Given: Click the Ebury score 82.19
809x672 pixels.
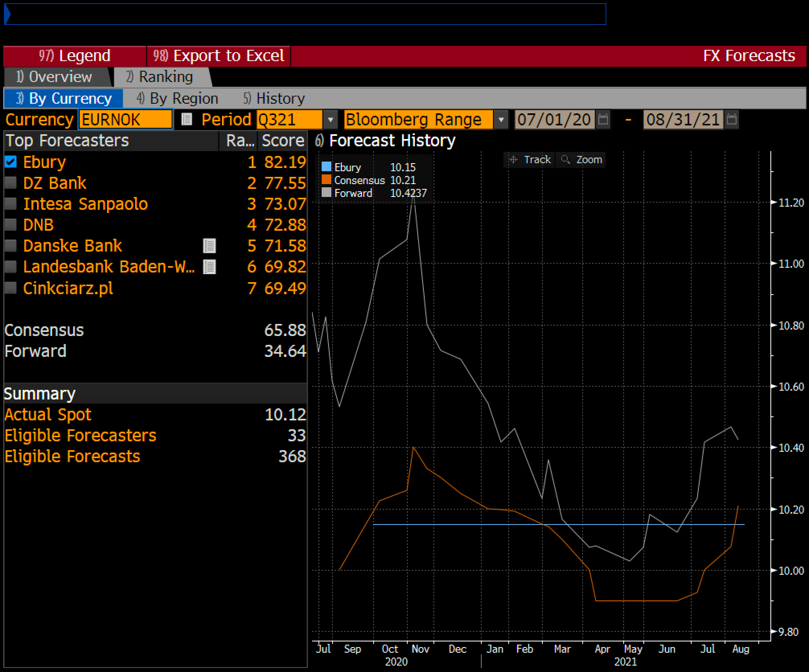Looking at the screenshot, I should 285,162.
